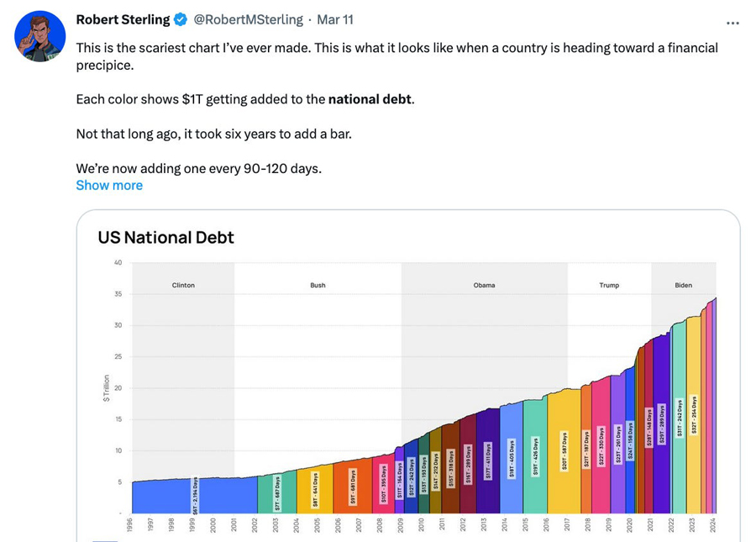Image resolution: width=756 pixels, height=542 pixels.
Task: Open the tweet's three-dot more menu
Action: [732, 23]
